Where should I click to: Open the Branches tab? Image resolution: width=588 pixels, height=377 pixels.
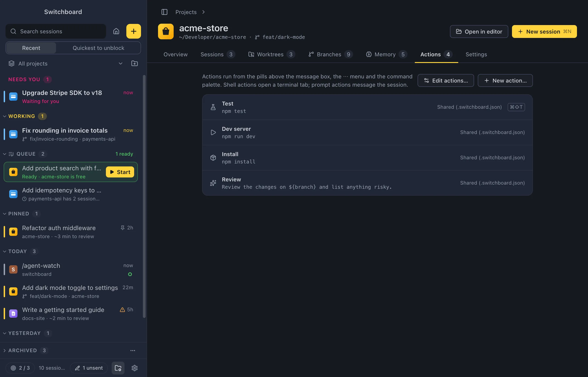click(331, 54)
